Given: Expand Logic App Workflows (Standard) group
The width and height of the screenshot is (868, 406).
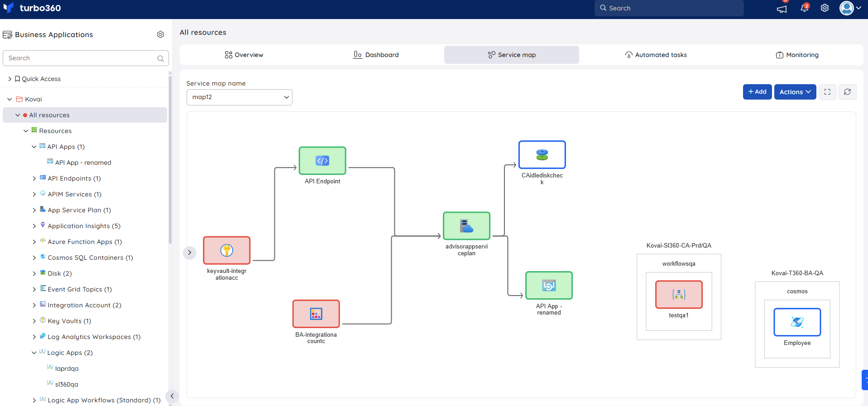Looking at the screenshot, I should 34,400.
